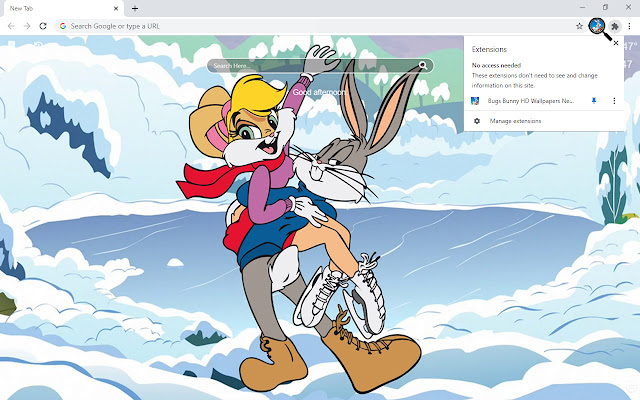The image size is (640, 400).
Task: Click the Google icon in the address bar
Action: (63, 26)
